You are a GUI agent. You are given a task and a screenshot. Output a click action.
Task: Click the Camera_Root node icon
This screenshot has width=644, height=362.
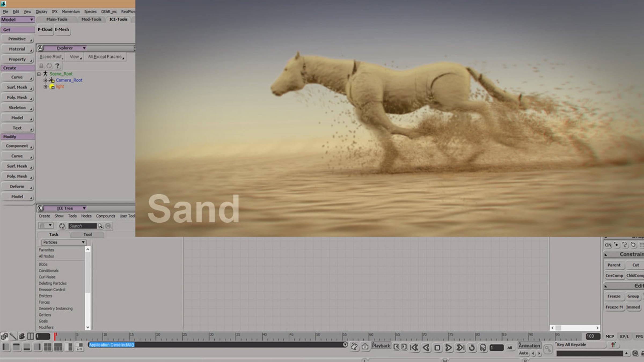click(52, 80)
